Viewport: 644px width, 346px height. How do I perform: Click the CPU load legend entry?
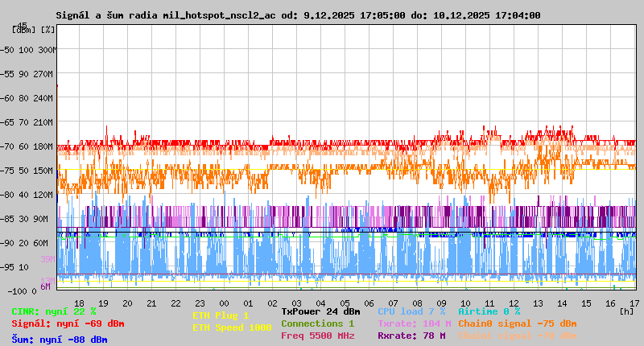tap(413, 311)
